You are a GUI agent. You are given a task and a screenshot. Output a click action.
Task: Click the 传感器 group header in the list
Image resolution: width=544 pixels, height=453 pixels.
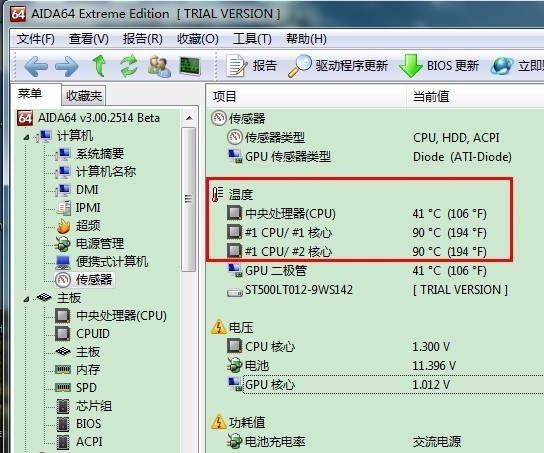point(238,119)
